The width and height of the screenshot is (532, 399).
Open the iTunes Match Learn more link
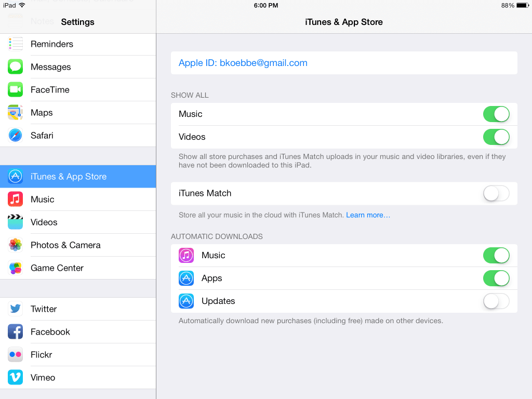click(368, 215)
